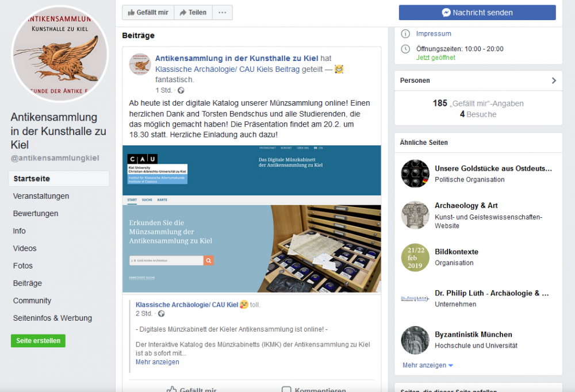Click the Gefällt mir thumbs-up button at the top
575x392 pixels.
point(148,13)
